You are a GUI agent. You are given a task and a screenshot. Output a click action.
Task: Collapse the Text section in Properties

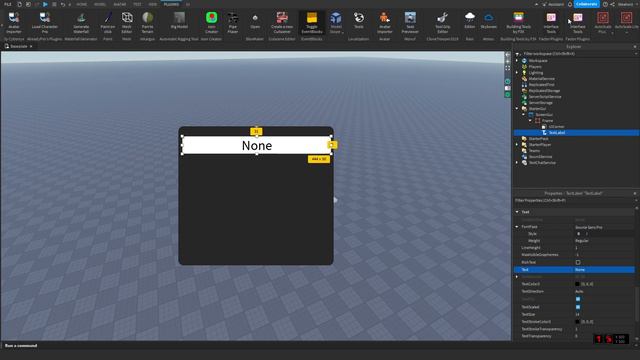[x=517, y=212]
